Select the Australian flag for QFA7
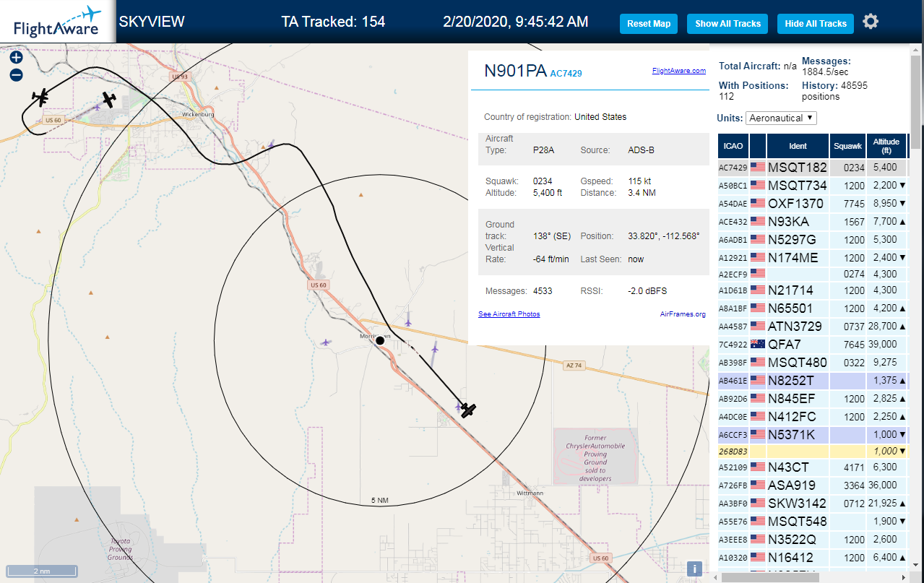This screenshot has width=924, height=583. pyautogui.click(x=758, y=344)
